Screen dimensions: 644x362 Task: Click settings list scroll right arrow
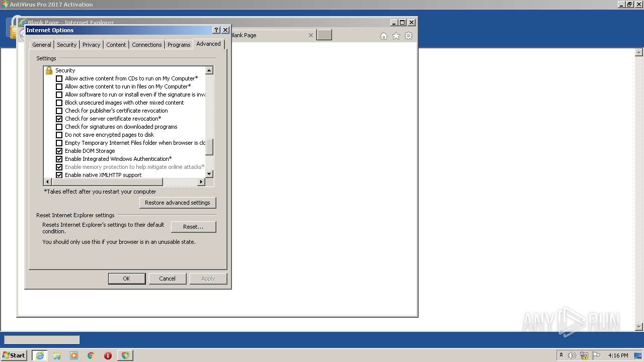click(x=201, y=182)
